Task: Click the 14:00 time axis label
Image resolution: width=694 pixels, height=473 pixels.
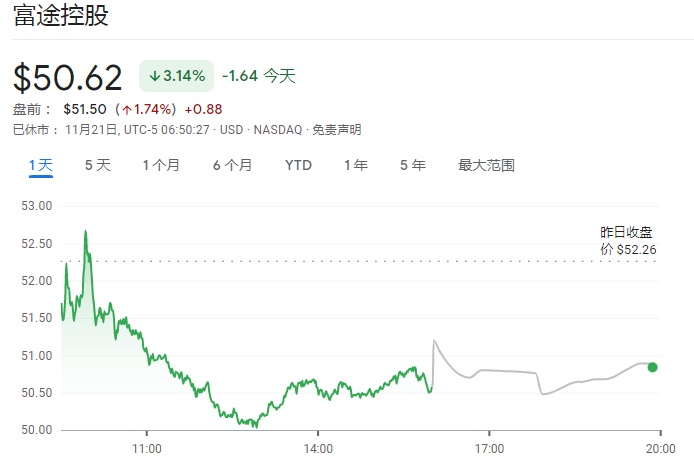Action: tap(318, 449)
